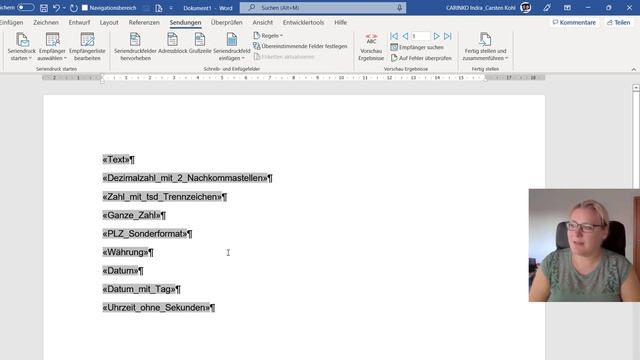Switch to the Einfügen tab
The width and height of the screenshot is (640, 360).
click(x=11, y=22)
